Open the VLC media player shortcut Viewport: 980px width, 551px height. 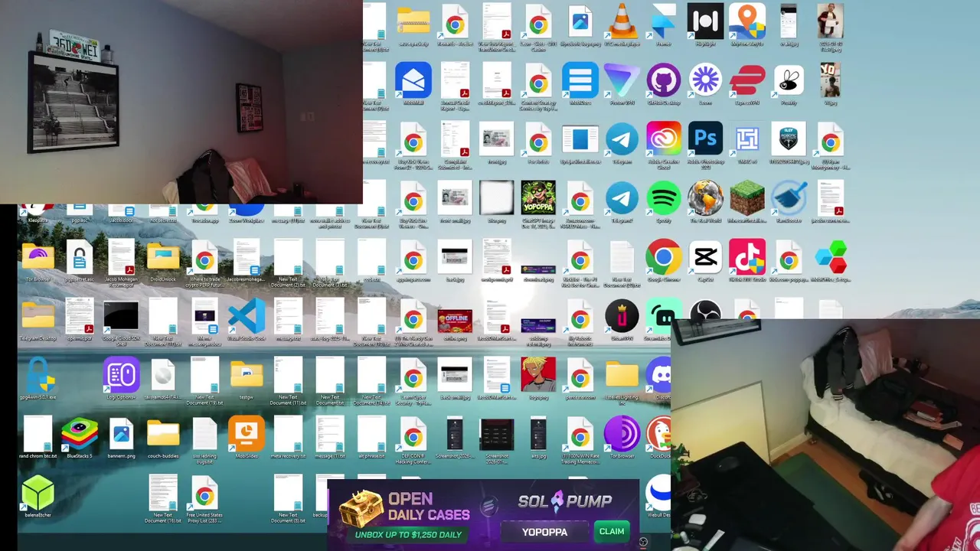(622, 22)
